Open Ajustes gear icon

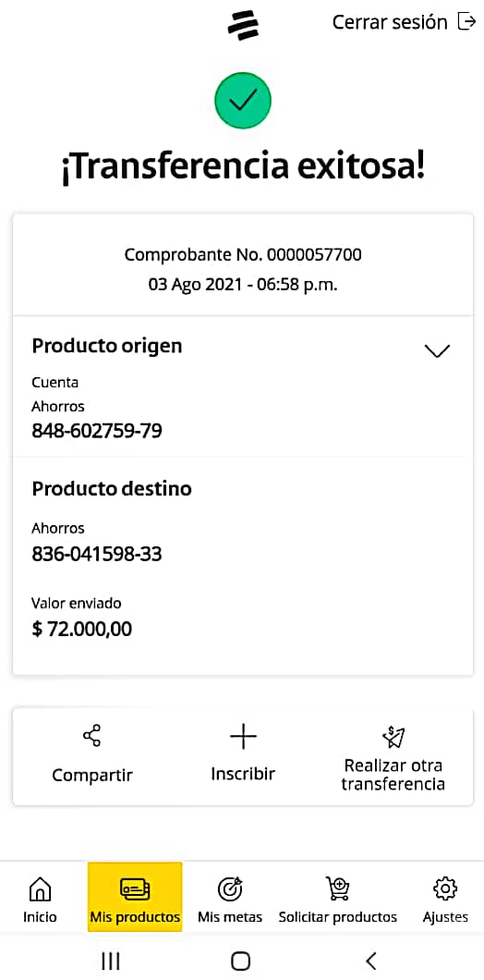445,888
